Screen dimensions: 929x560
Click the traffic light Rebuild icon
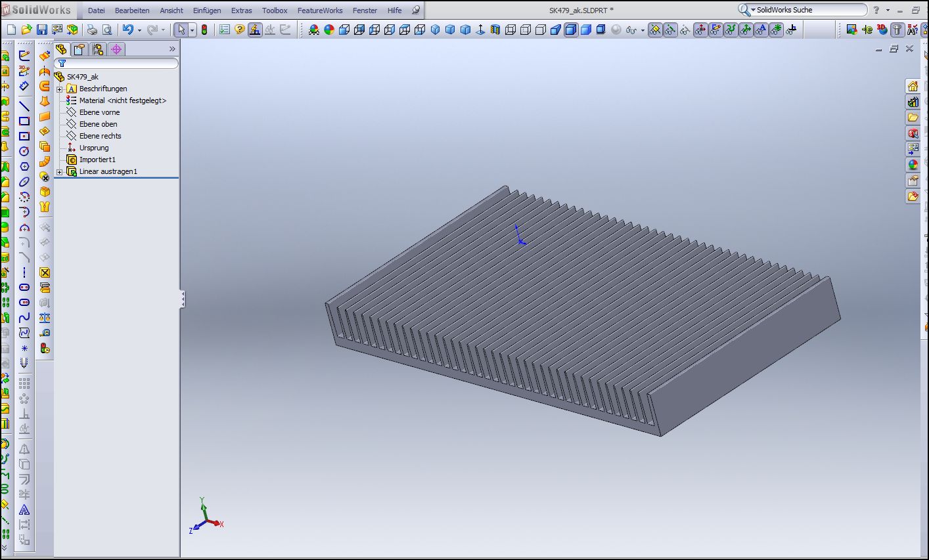[x=204, y=30]
